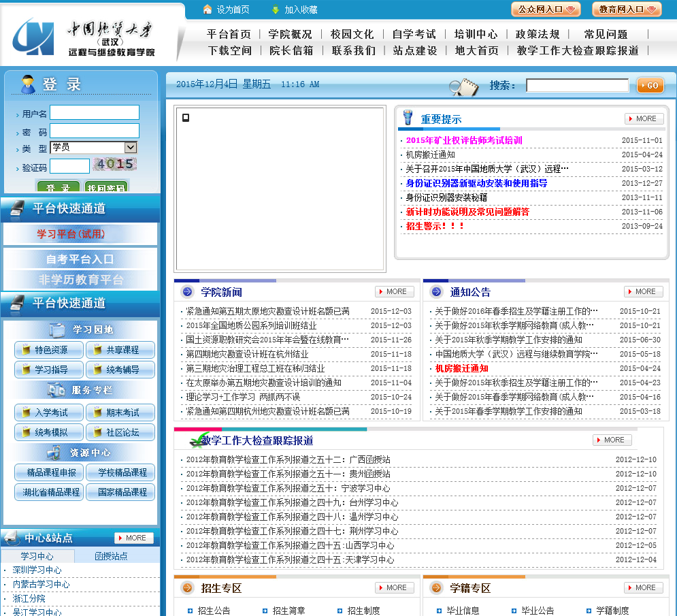Click the user avatar icon beside 登录
Screen dimensions: 677x616
point(28,84)
